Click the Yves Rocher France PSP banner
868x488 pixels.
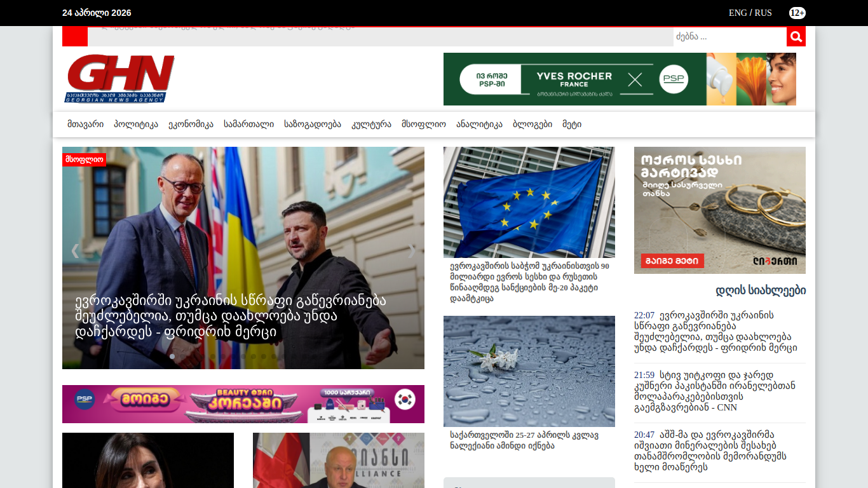coord(620,79)
